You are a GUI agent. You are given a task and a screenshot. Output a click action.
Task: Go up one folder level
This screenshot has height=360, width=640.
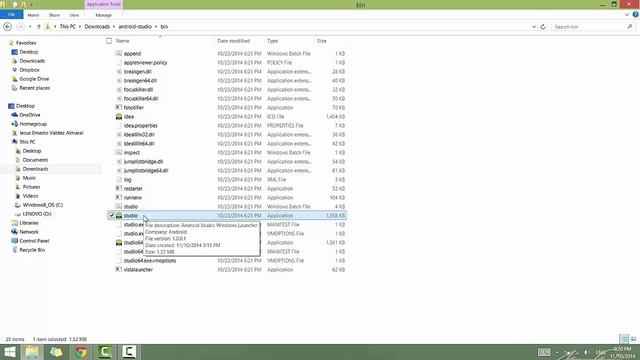39,27
